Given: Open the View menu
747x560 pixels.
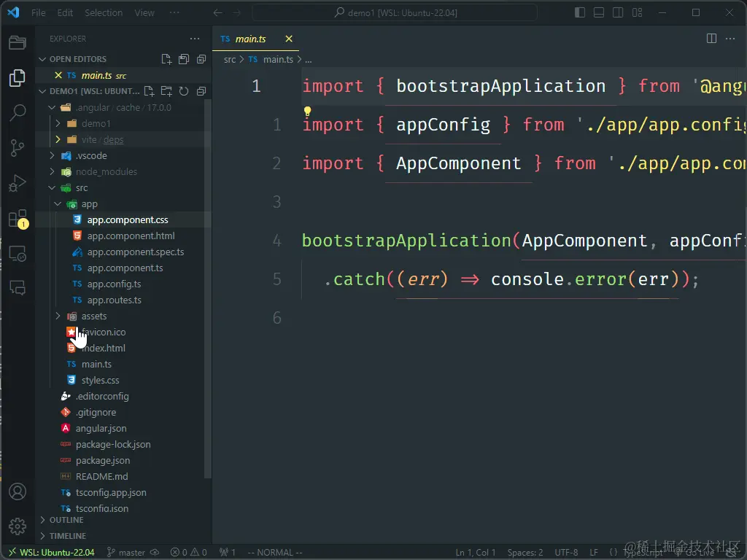Looking at the screenshot, I should coord(144,12).
